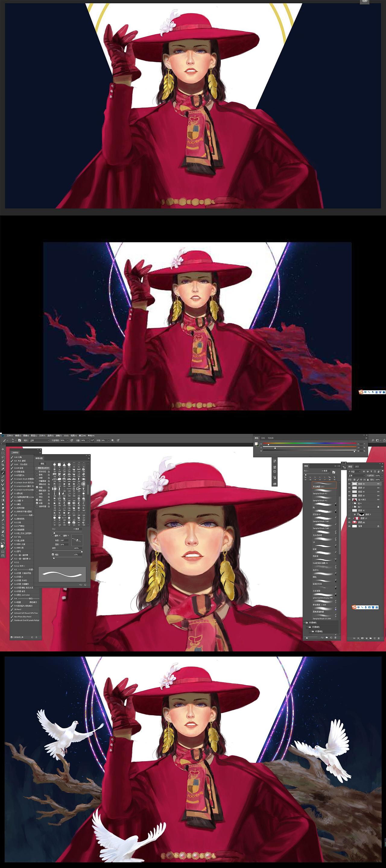Select the Crop tool
Screen dimensions: 386x868
point(3,465)
